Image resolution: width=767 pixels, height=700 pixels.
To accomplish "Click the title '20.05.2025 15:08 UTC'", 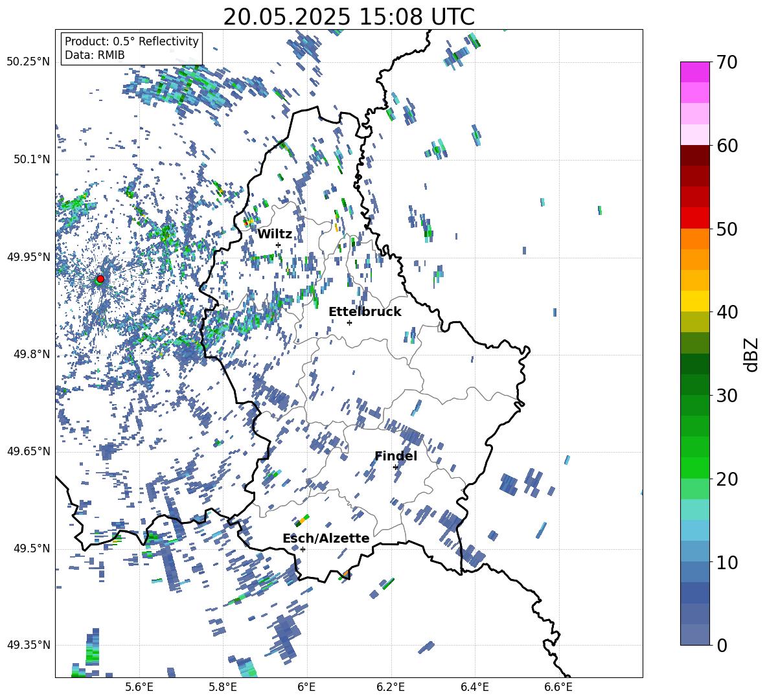I will click(349, 17).
